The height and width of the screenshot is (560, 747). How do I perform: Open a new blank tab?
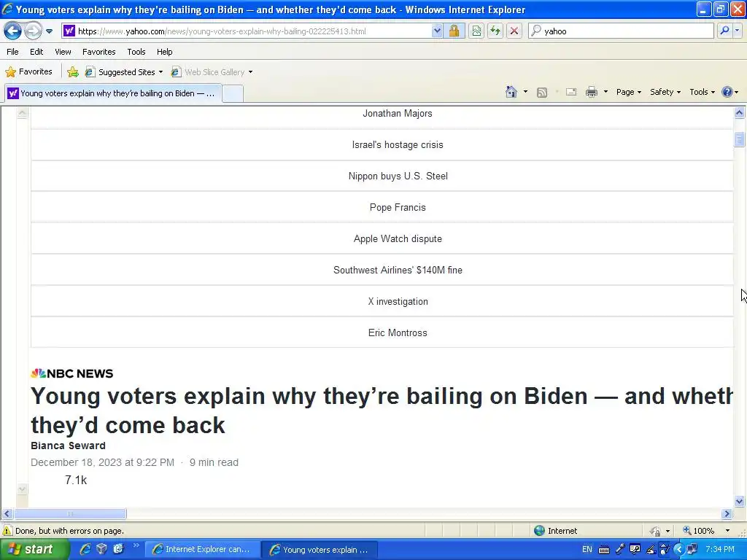pos(233,93)
